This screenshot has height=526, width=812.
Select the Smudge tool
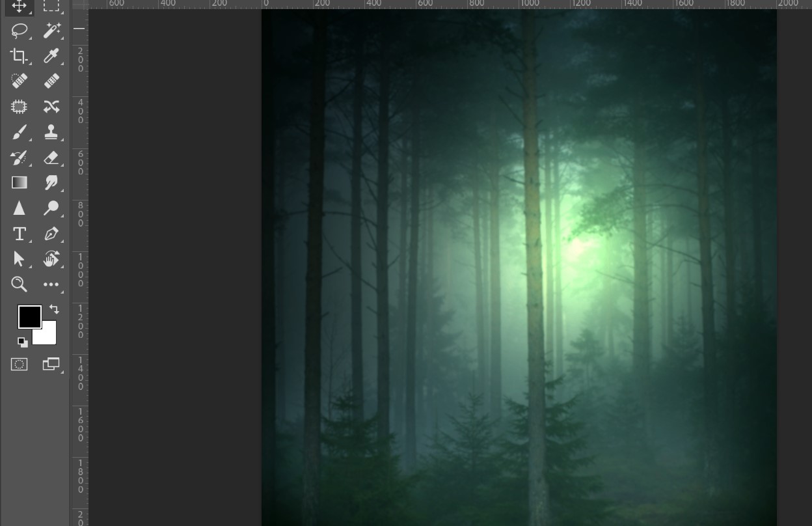[x=51, y=182]
